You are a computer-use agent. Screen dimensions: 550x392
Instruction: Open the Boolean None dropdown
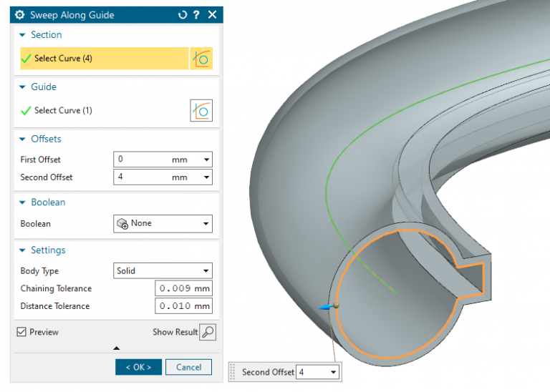tap(163, 224)
